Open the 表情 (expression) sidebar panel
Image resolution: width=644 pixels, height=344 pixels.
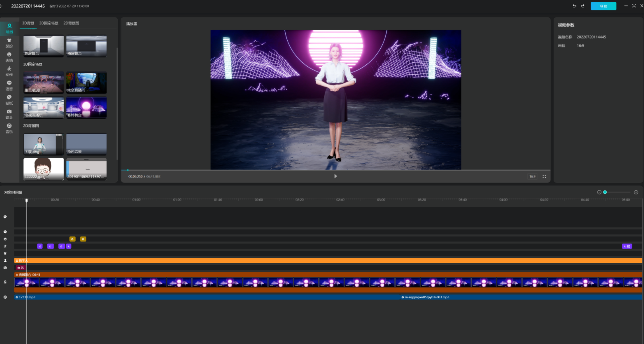pos(9,57)
